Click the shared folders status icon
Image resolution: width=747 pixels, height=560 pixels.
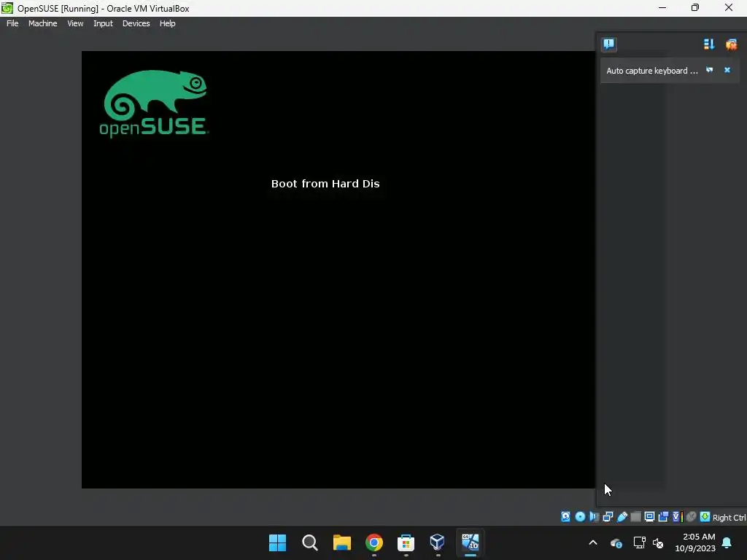point(635,517)
